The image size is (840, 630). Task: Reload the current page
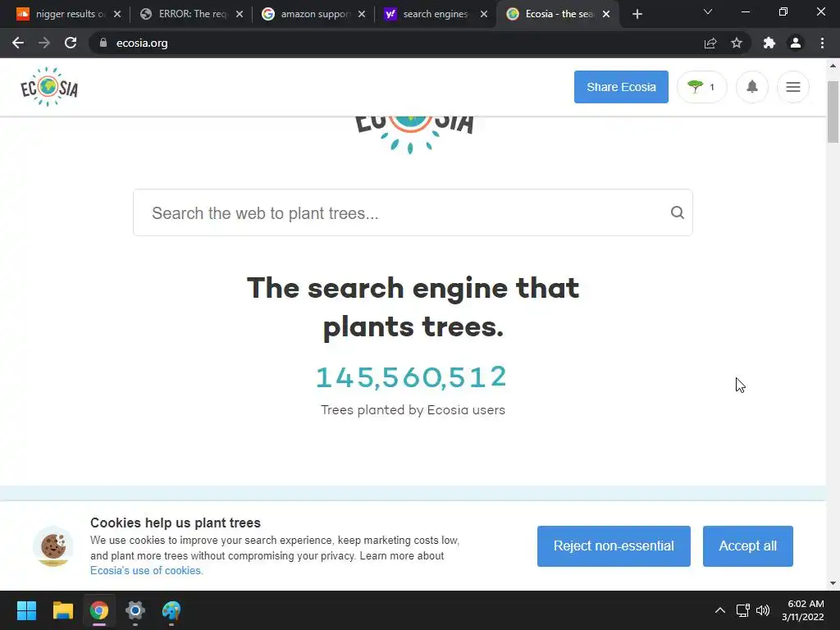tap(71, 43)
